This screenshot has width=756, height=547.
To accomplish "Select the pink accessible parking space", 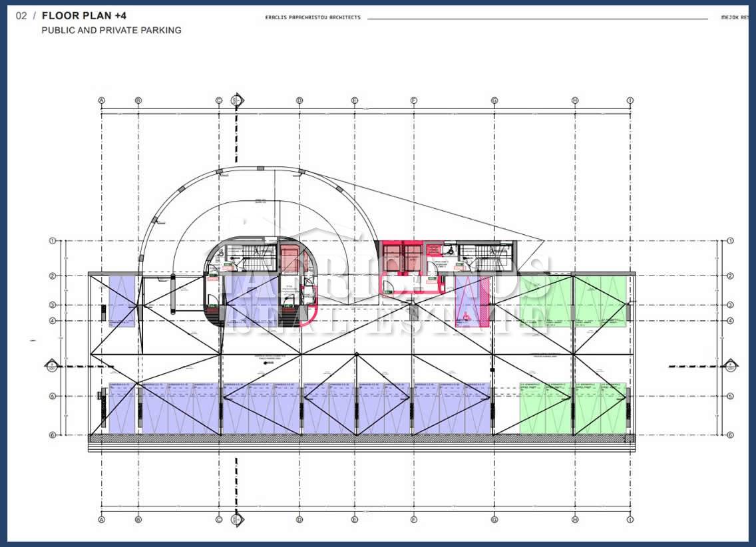I will (x=471, y=301).
